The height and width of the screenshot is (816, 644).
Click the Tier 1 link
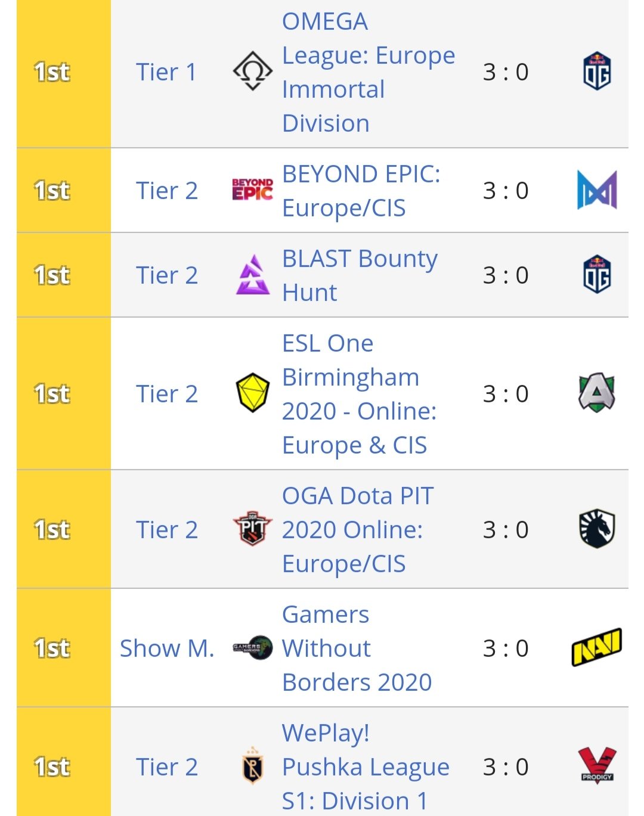click(166, 72)
